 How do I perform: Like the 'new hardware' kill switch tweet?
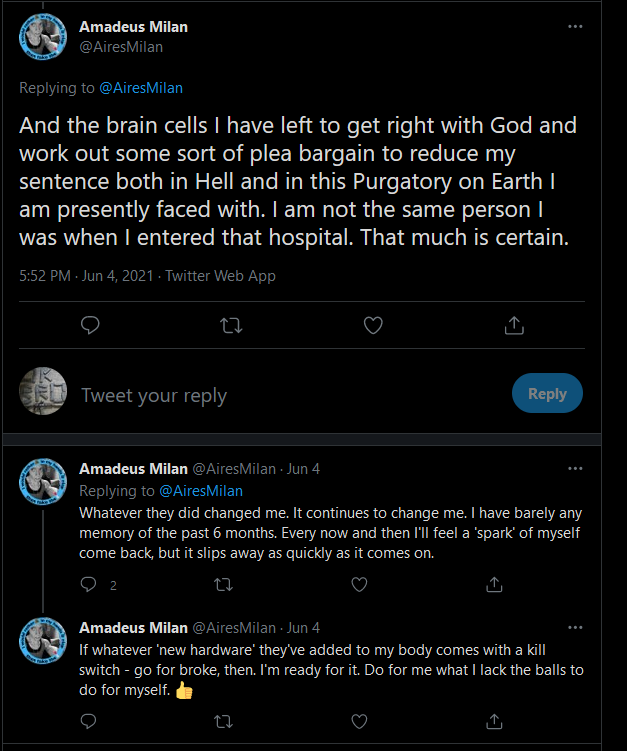coord(359,721)
